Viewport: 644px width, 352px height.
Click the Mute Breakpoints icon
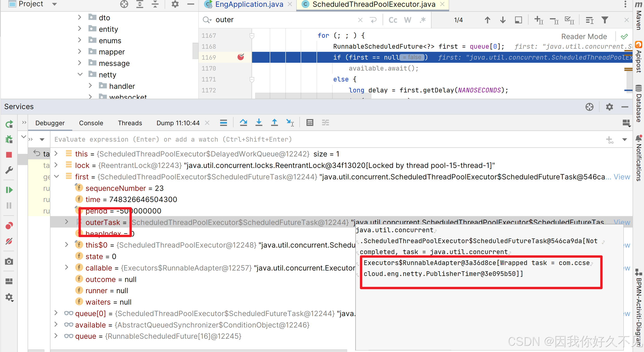9,241
